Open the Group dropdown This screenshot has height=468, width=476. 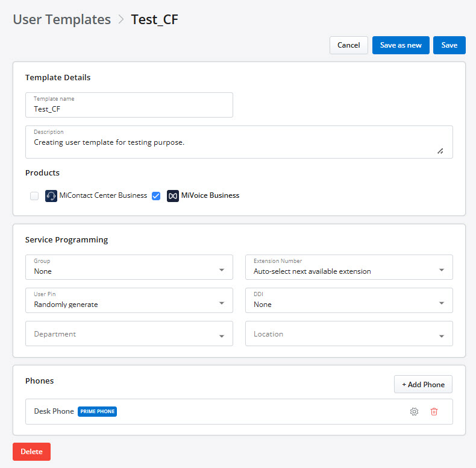point(129,267)
